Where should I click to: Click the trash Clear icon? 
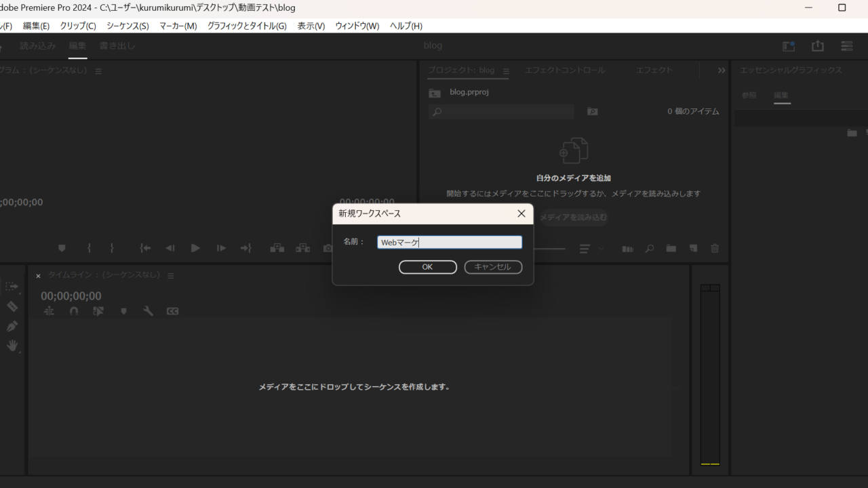pos(715,249)
